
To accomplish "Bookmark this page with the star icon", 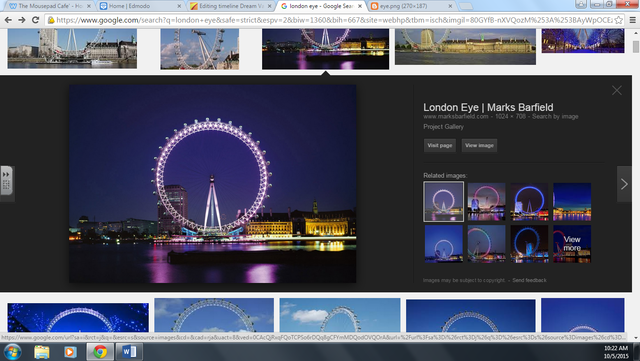I will click(619, 20).
